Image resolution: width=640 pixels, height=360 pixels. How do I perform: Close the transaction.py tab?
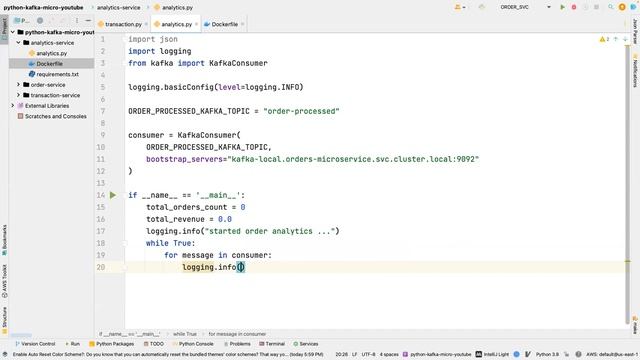(146, 24)
